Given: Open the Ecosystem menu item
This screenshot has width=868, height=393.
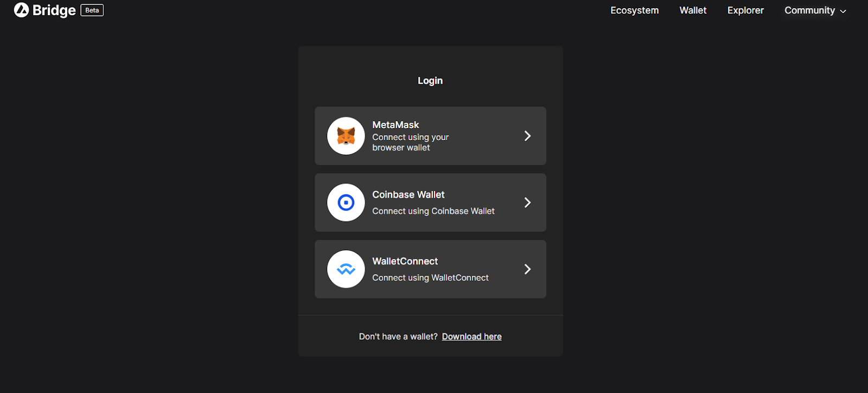Looking at the screenshot, I should pyautogui.click(x=635, y=10).
